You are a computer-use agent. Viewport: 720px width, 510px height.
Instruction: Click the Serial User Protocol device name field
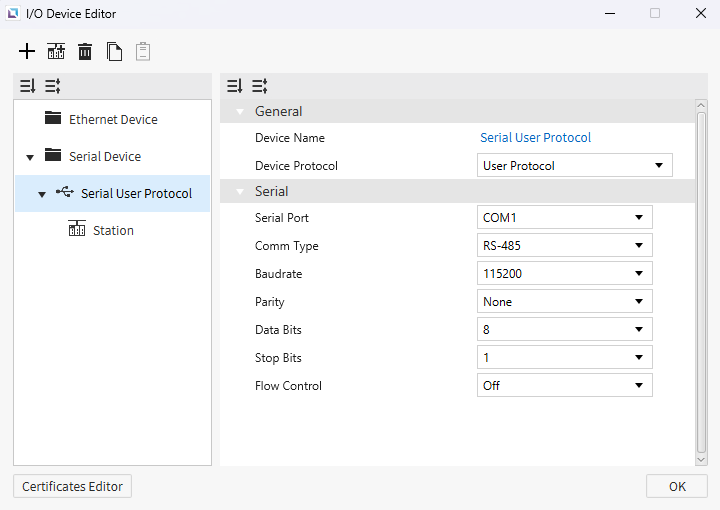pos(535,138)
